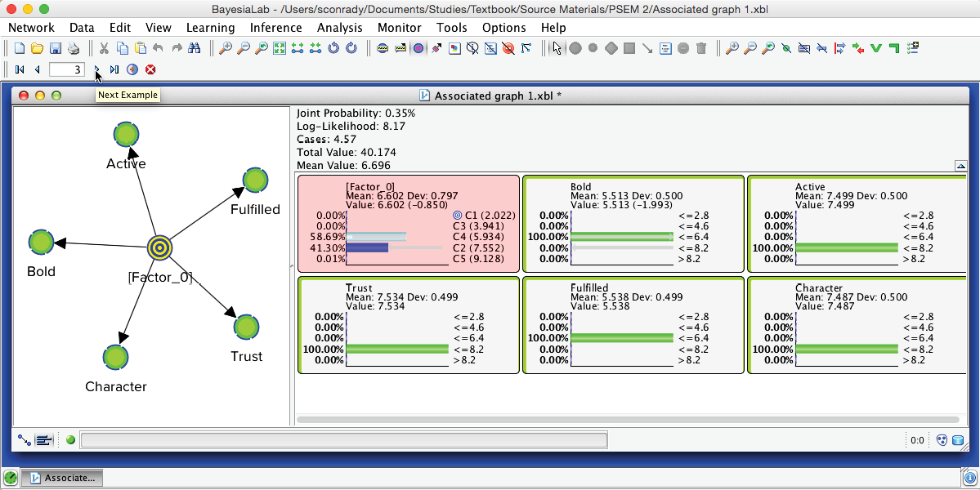980x490 pixels.
Task: Go to the previous example
Action: pyautogui.click(x=37, y=70)
